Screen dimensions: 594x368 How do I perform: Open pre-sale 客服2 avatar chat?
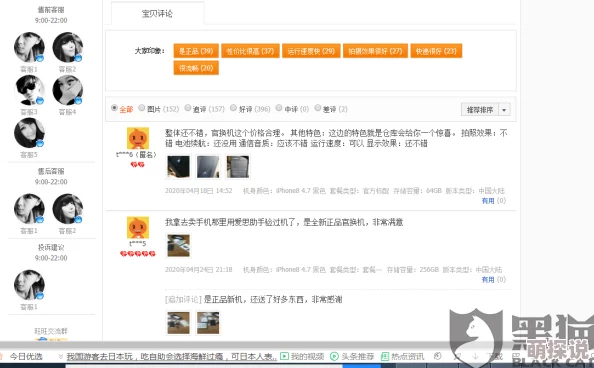(67, 47)
